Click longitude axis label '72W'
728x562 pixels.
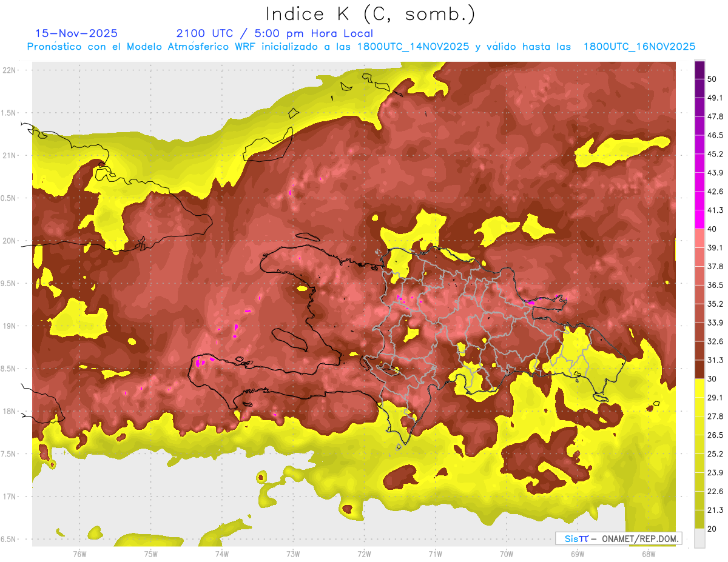[364, 554]
